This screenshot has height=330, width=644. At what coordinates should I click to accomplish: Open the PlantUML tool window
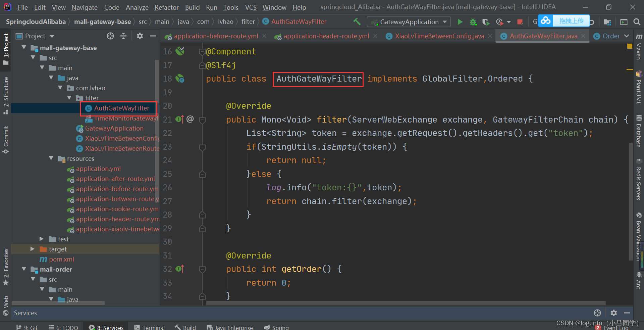(639, 88)
